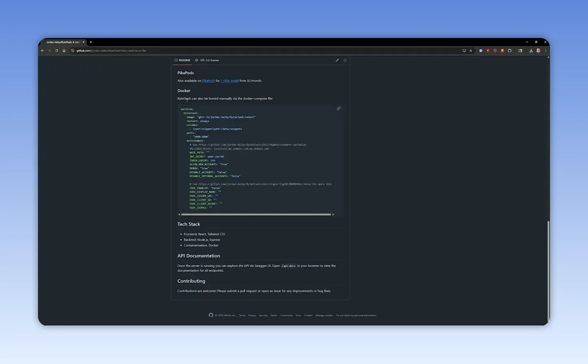
Task: Open the Docs footer link
Action: tap(298, 316)
